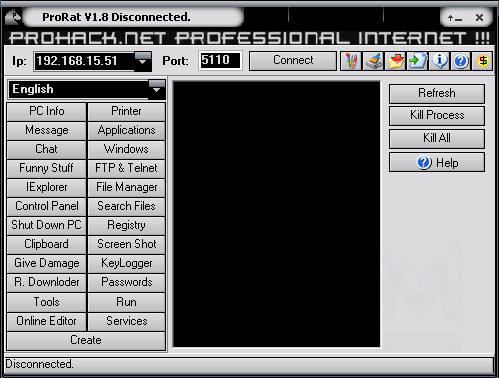Open the File Manager section

pyautogui.click(x=127, y=187)
